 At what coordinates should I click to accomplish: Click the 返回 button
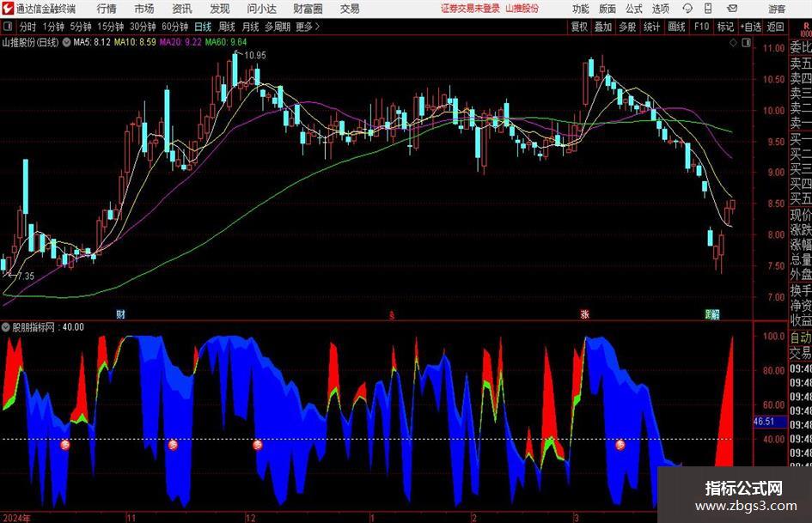[x=775, y=27]
